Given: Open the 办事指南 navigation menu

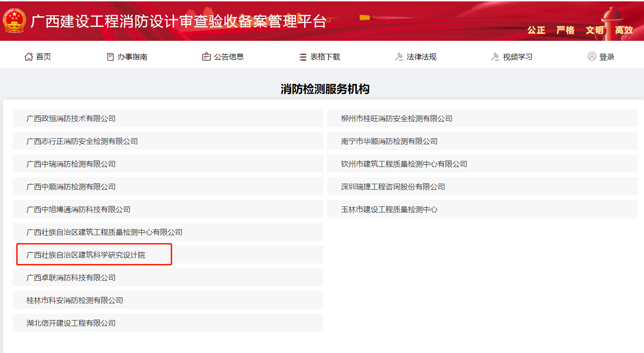Looking at the screenshot, I should (132, 57).
